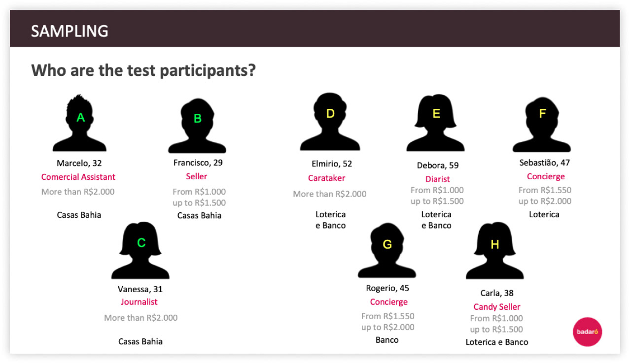Click the "Comercial Assistant" job label
The width and height of the screenshot is (630, 364).
coord(78,177)
